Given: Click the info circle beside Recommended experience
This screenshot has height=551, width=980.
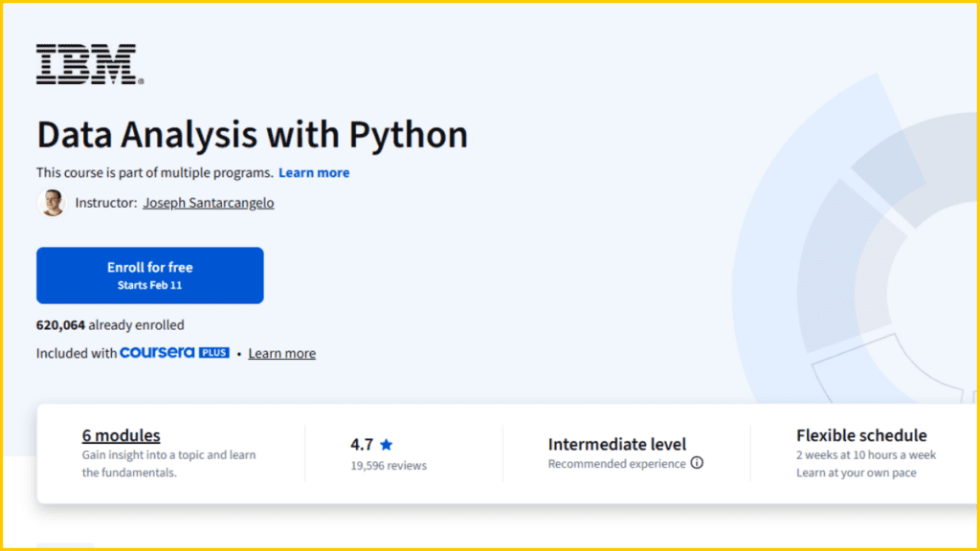Looking at the screenshot, I should point(697,463).
